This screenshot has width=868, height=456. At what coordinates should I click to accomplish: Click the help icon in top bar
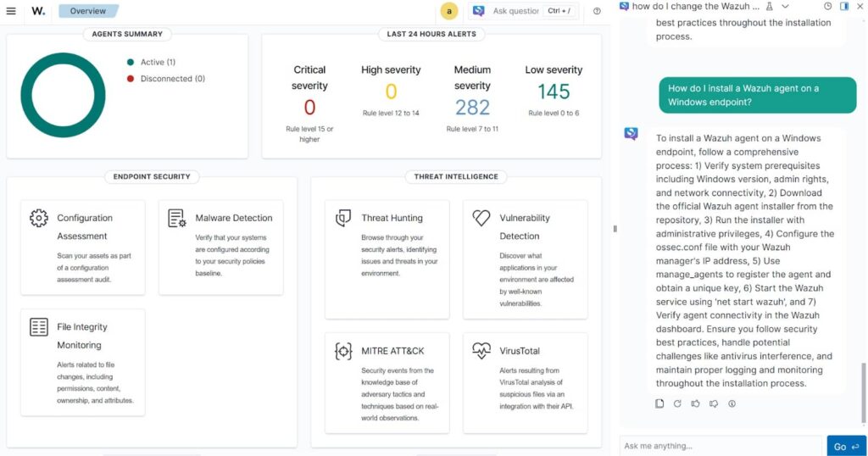tap(597, 11)
